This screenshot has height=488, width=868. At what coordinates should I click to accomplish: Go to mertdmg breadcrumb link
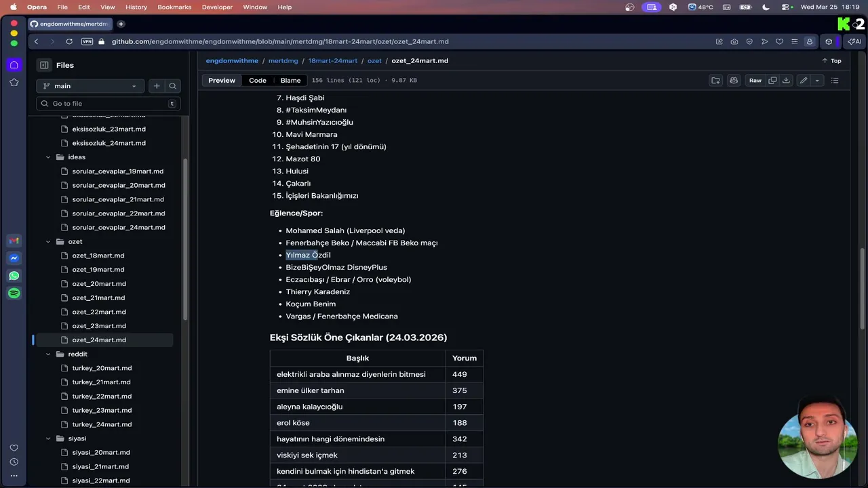283,61
